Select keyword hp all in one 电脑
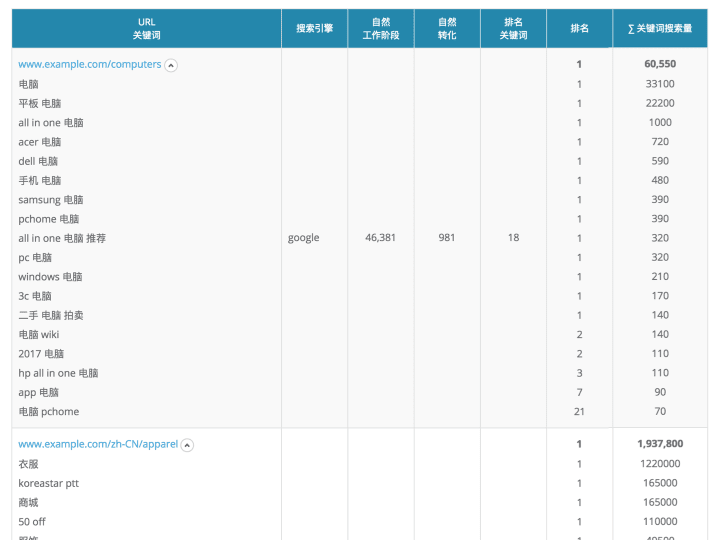This screenshot has width=720, height=540. 58,373
